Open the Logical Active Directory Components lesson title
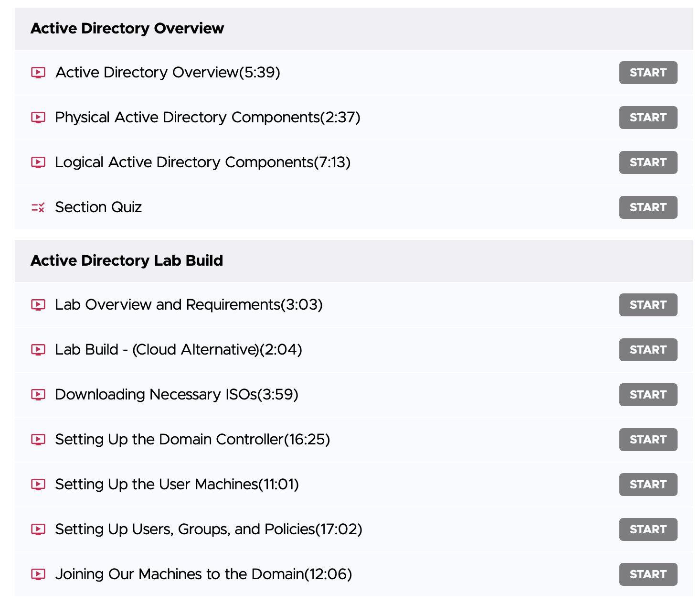The image size is (700, 604). pyautogui.click(x=203, y=162)
